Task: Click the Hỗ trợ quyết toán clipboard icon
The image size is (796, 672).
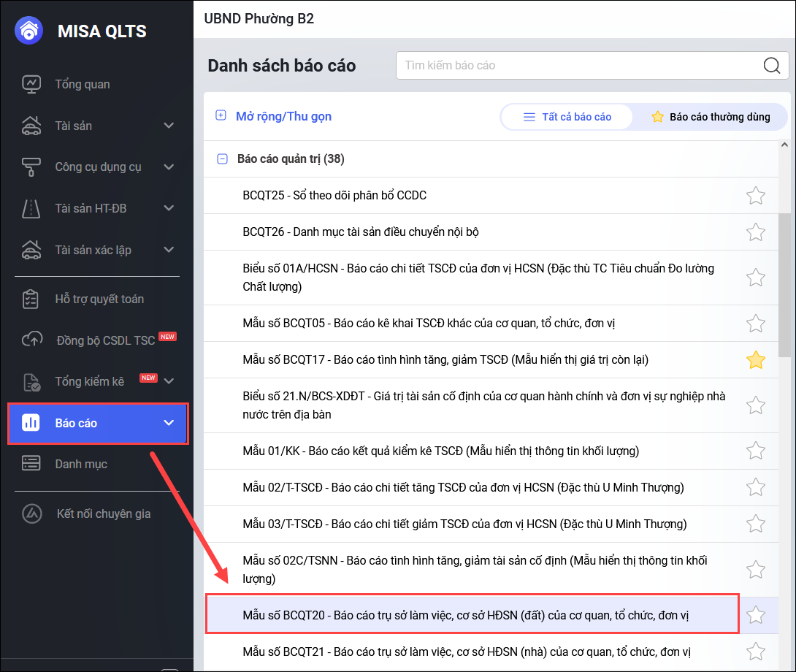Action: tap(31, 299)
